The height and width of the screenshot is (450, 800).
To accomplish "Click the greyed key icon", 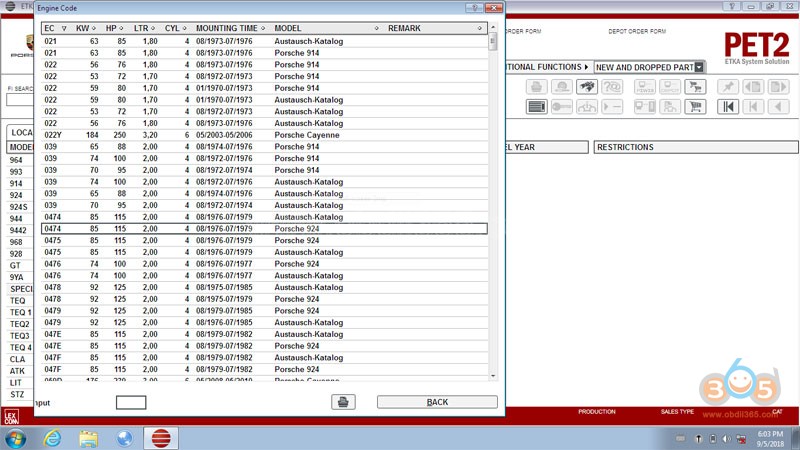I will [x=562, y=107].
